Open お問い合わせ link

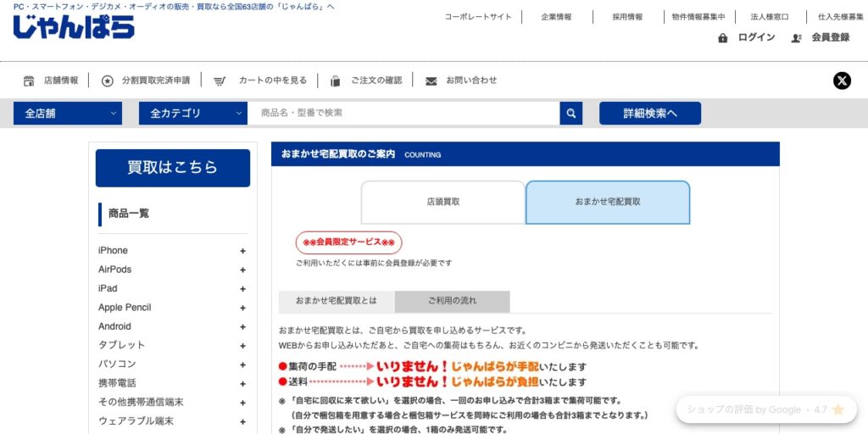coord(471,81)
